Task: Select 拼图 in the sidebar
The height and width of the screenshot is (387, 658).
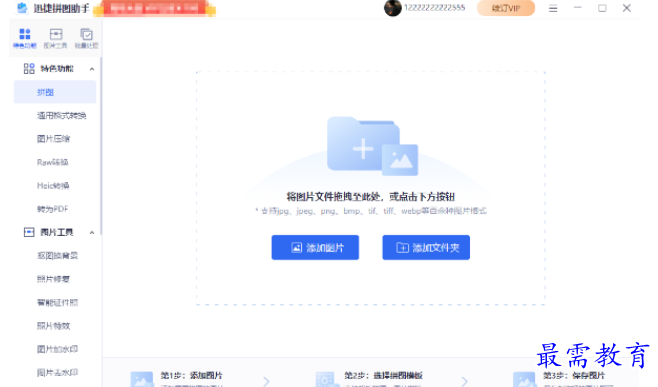Action: (55, 92)
